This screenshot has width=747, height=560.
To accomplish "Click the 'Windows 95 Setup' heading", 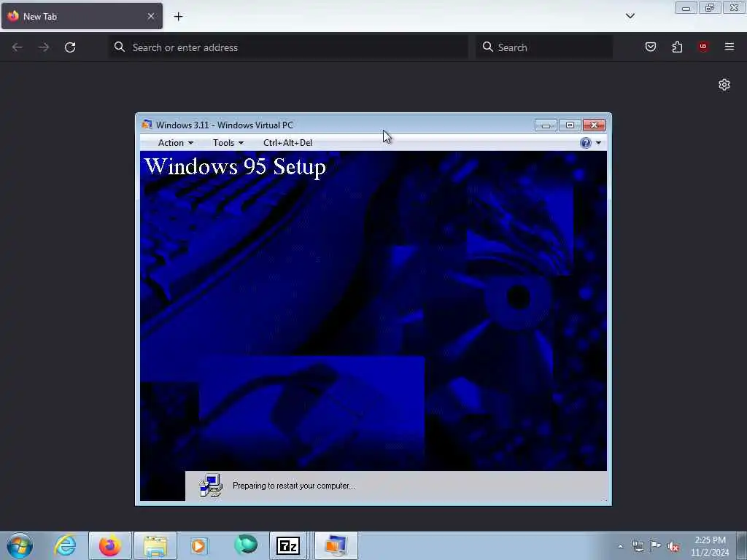I will point(235,167).
